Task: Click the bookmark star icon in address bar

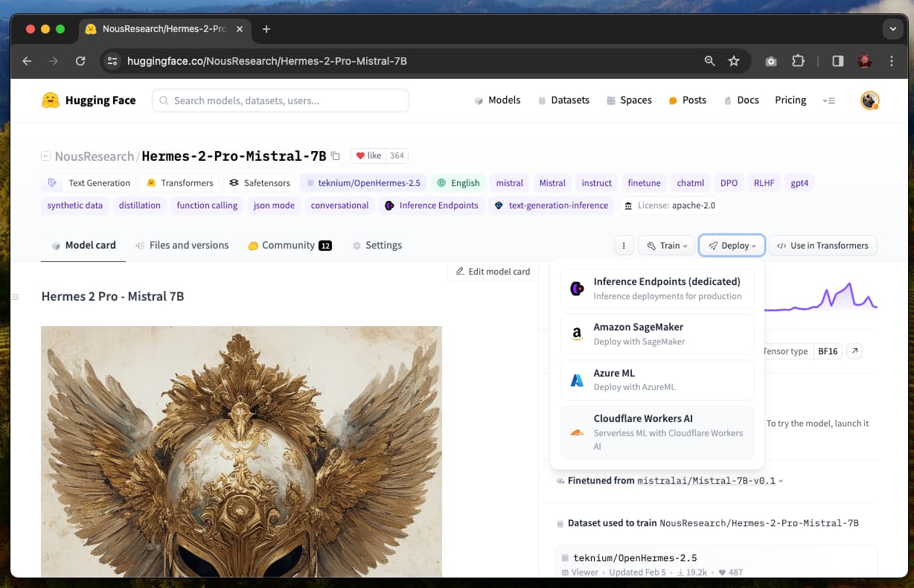Action: tap(734, 61)
